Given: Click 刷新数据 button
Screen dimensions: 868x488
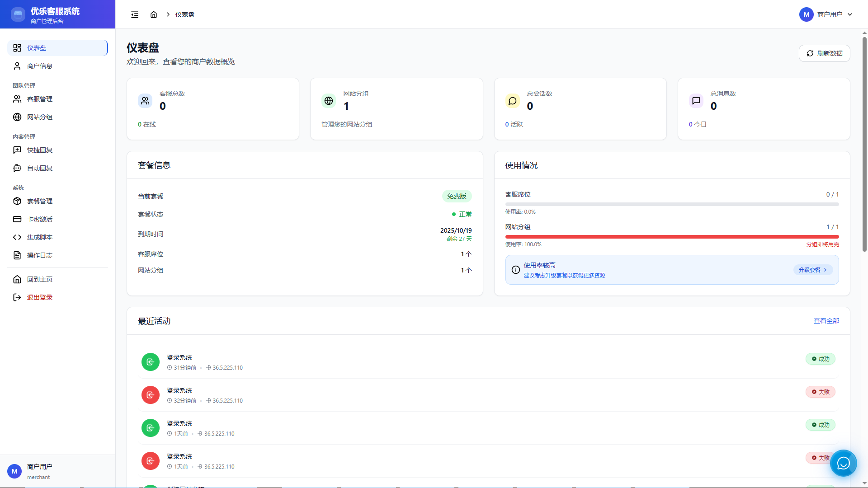Looking at the screenshot, I should [x=824, y=53].
